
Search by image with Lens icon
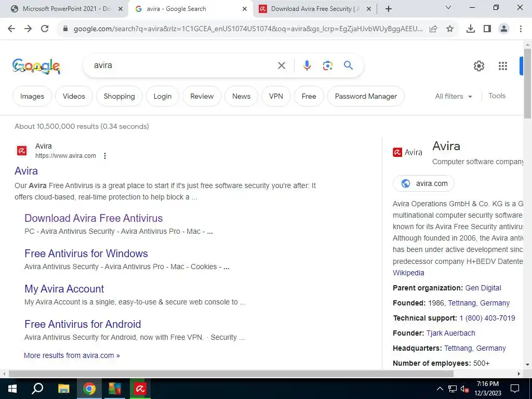[328, 65]
